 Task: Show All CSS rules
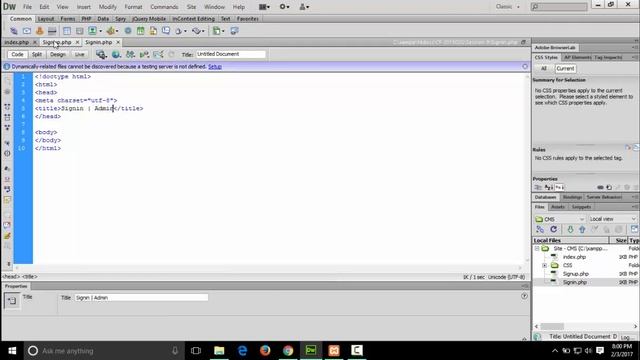point(544,69)
